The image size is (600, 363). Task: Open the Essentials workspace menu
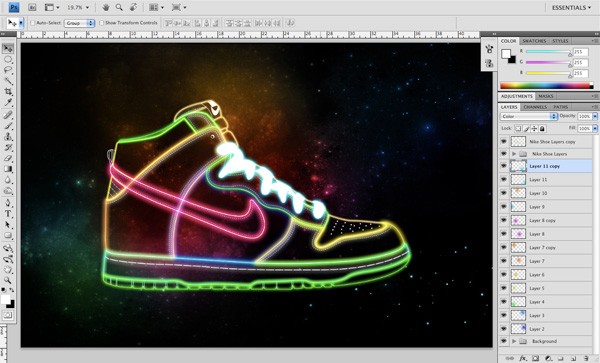(571, 8)
